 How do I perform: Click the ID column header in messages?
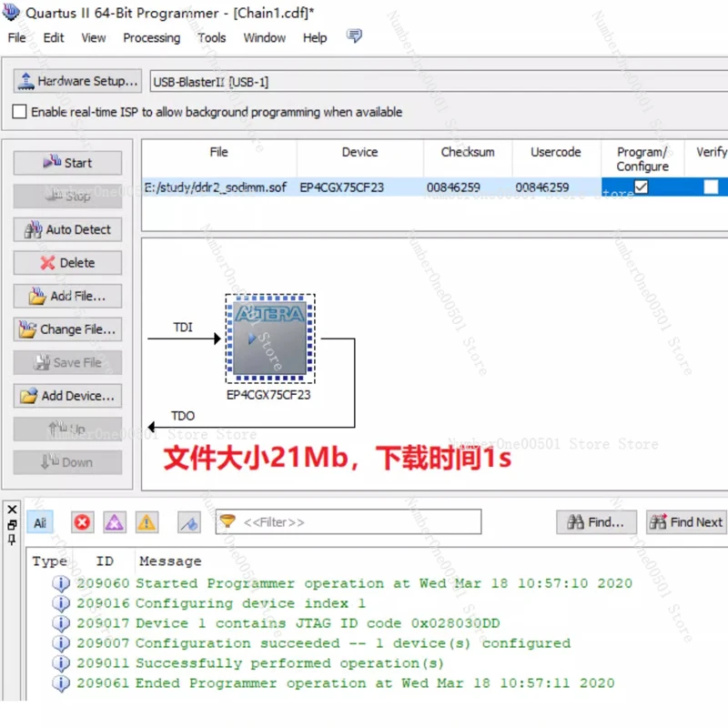[x=105, y=561]
